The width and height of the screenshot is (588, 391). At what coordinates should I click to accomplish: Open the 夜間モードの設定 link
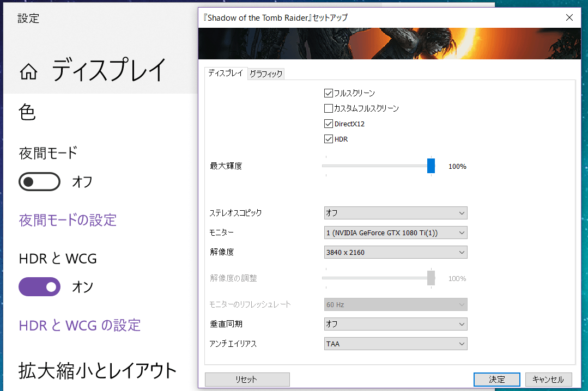tap(68, 220)
